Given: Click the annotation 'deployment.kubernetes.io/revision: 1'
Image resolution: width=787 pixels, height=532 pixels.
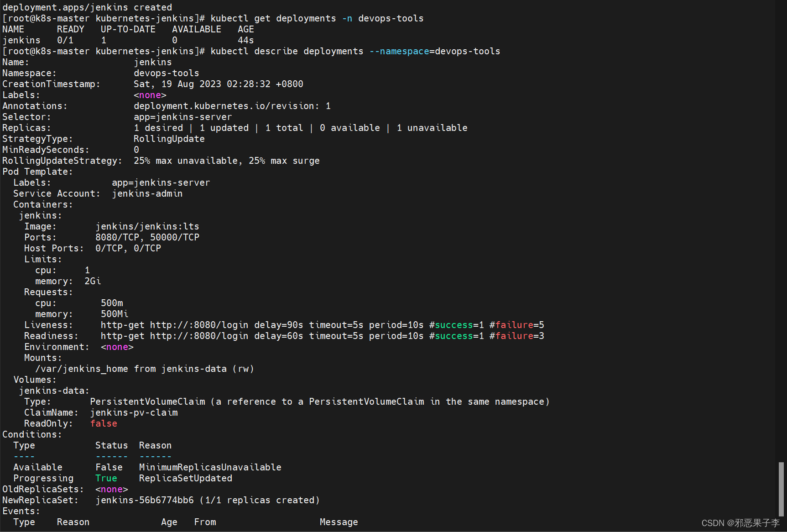Looking at the screenshot, I should [x=232, y=106].
